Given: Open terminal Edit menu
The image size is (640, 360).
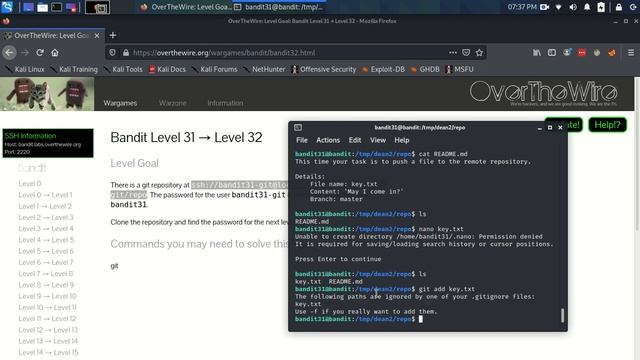Looking at the screenshot, I should (355, 140).
